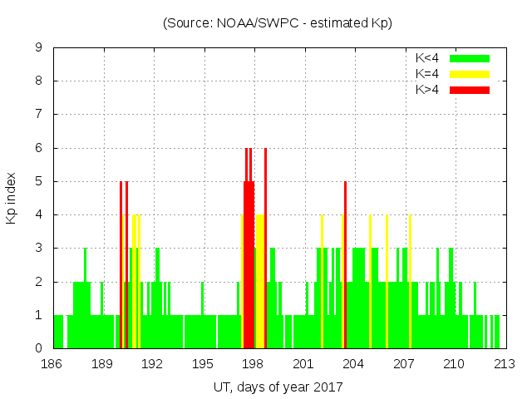Select the K<4 legend label text
532x399 pixels.
(427, 58)
